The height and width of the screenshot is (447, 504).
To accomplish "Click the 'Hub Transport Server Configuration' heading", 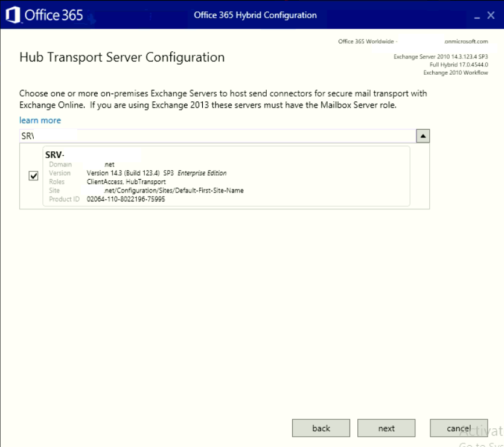I will pos(122,57).
